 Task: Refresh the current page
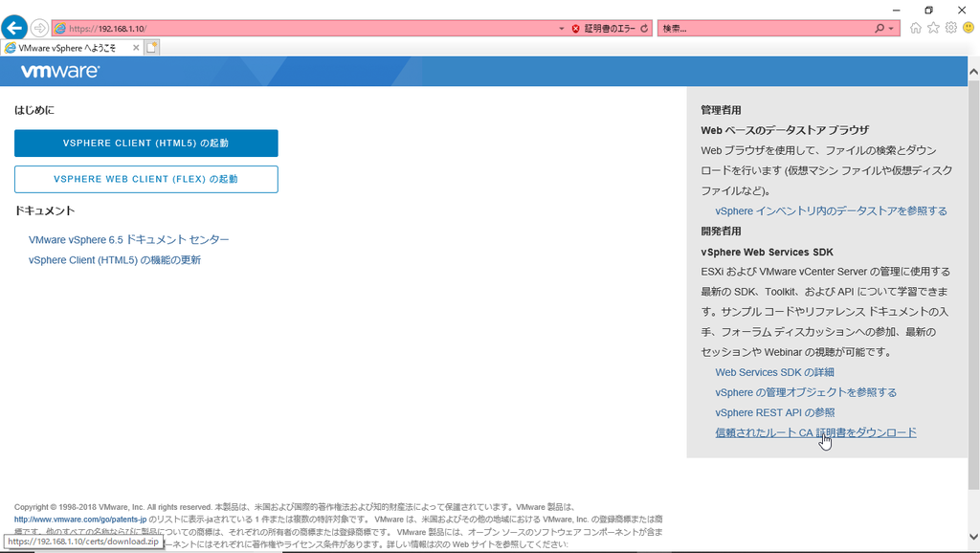pos(643,28)
